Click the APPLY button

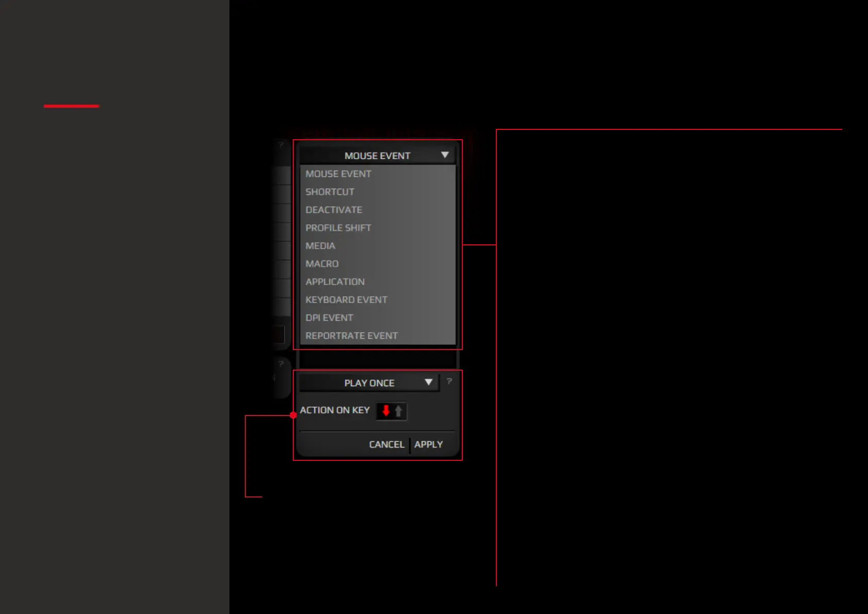pos(428,444)
